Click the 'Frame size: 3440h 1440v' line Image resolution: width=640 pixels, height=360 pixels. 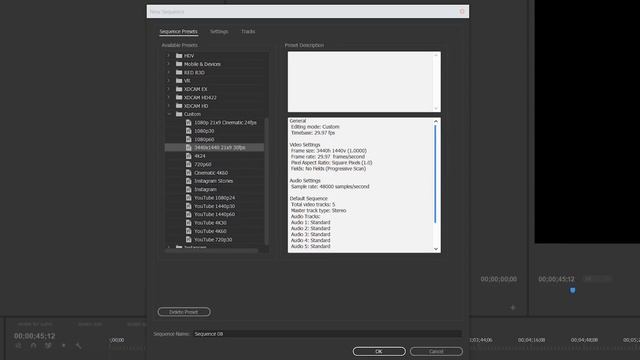click(x=329, y=151)
